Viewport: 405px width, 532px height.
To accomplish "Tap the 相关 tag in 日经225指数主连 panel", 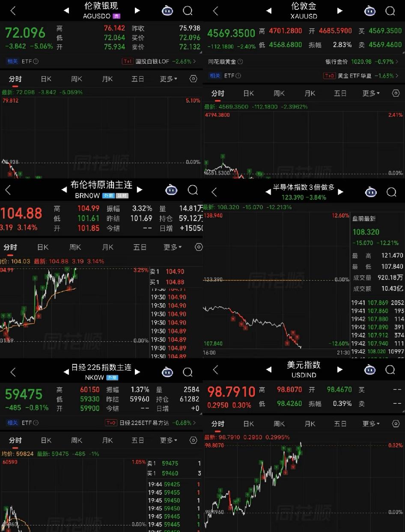I will click(12, 423).
